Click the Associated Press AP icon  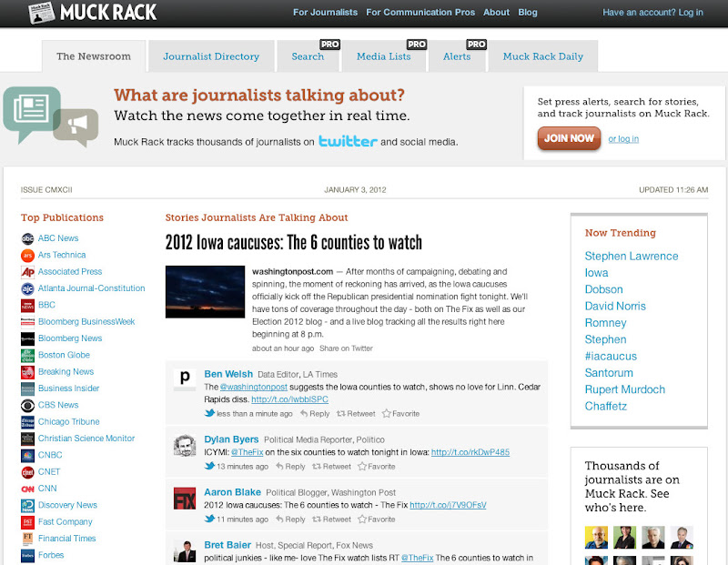pos(27,272)
